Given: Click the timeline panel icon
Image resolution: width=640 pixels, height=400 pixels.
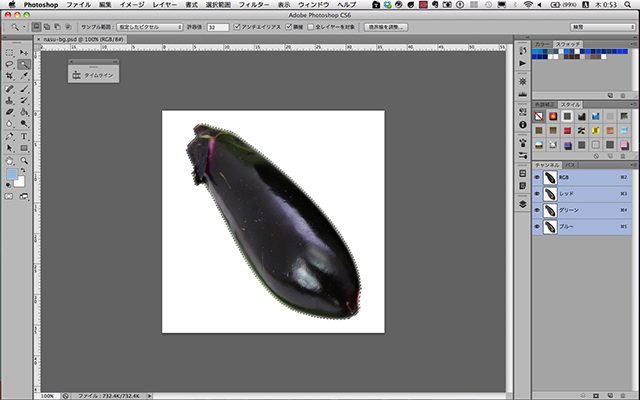Looking at the screenshot, I should (x=76, y=74).
